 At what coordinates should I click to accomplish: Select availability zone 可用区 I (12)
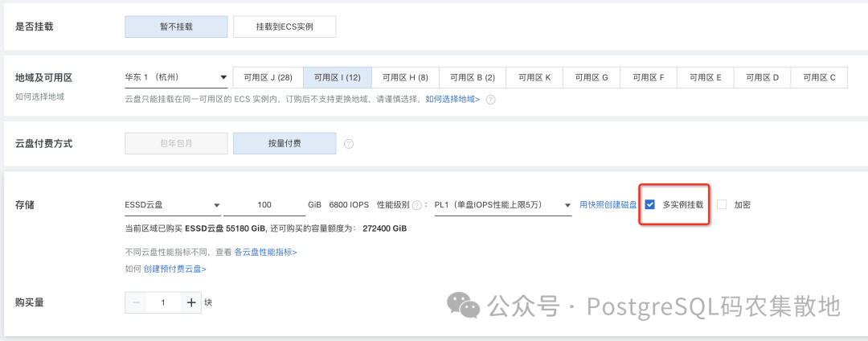click(337, 77)
